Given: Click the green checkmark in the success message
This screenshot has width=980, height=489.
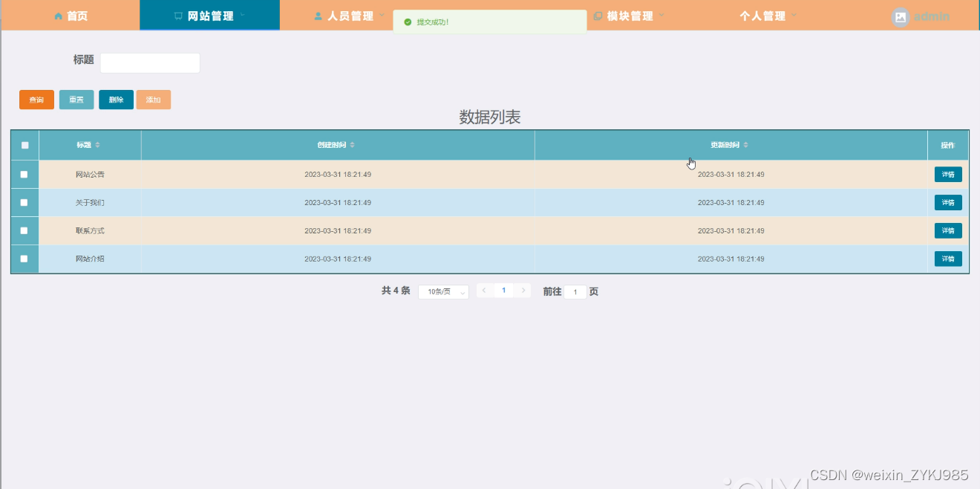Looking at the screenshot, I should click(408, 22).
